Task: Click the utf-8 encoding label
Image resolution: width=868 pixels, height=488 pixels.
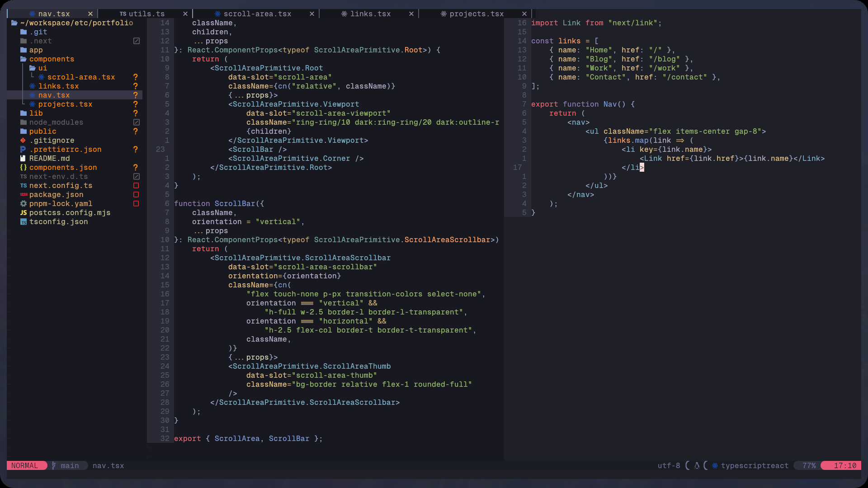Action: (669, 466)
